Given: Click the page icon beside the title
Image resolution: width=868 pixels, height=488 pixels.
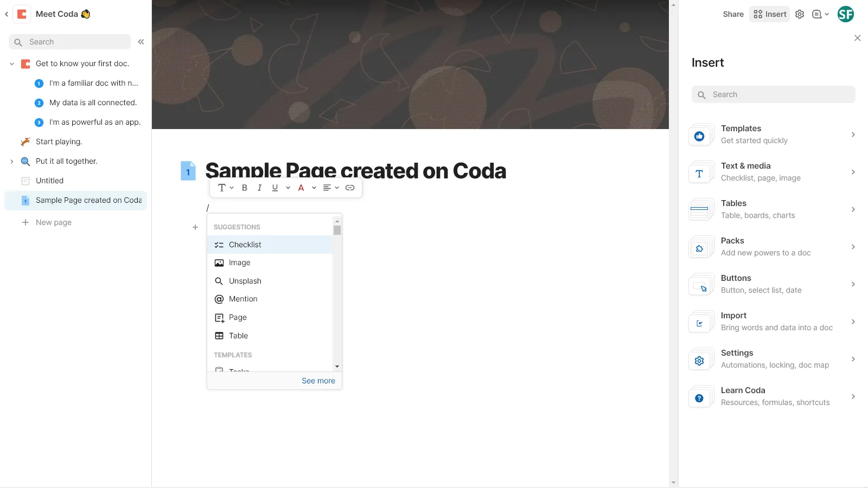Looking at the screenshot, I should (188, 171).
